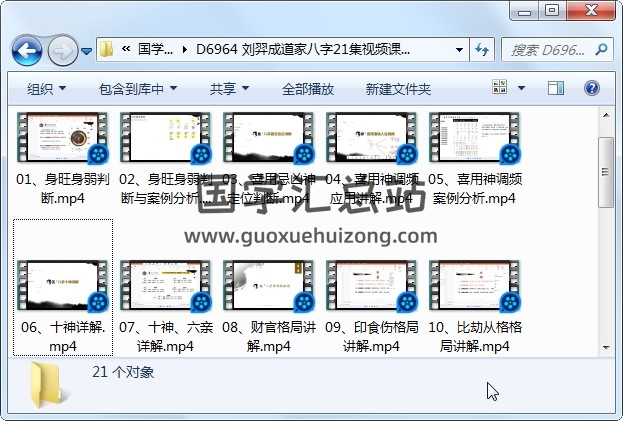Open recent pages dropdown beside Forward button
Image resolution: width=623 pixels, height=421 pixels.
click(x=86, y=51)
